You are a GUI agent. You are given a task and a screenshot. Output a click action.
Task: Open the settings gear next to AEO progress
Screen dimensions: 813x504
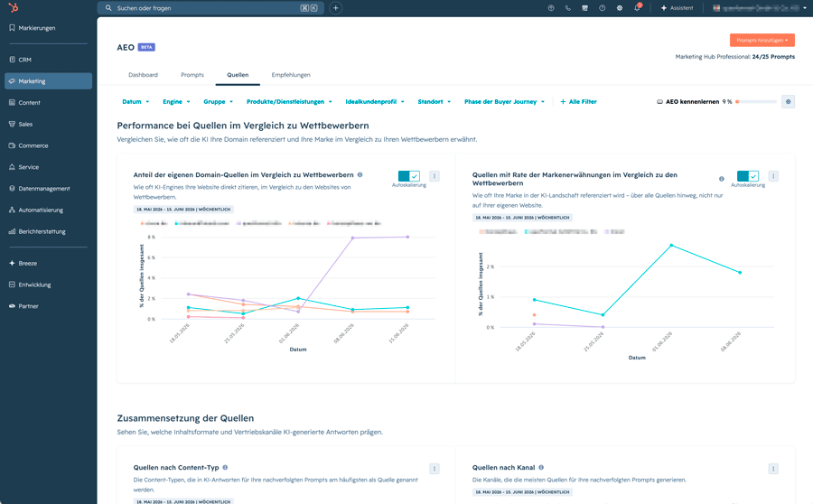click(x=788, y=102)
